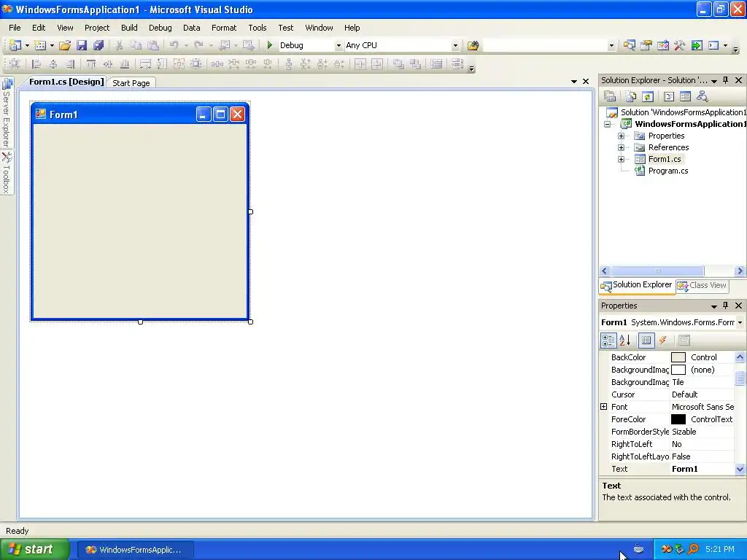
Task: Expand the References node in Solution Explorer
Action: click(x=622, y=147)
